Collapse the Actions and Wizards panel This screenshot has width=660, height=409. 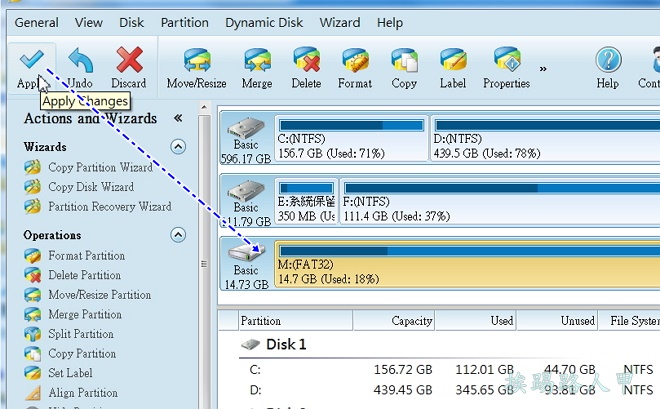pos(178,118)
